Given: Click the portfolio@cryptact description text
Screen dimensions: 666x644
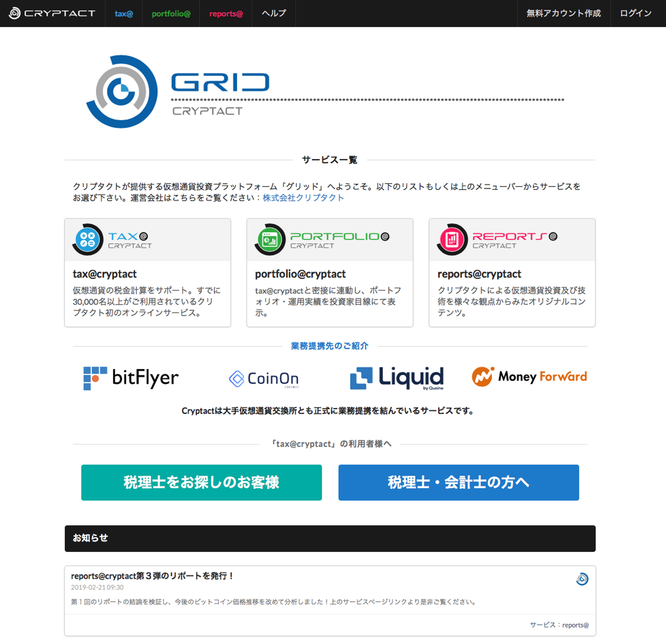Looking at the screenshot, I should click(x=328, y=302).
